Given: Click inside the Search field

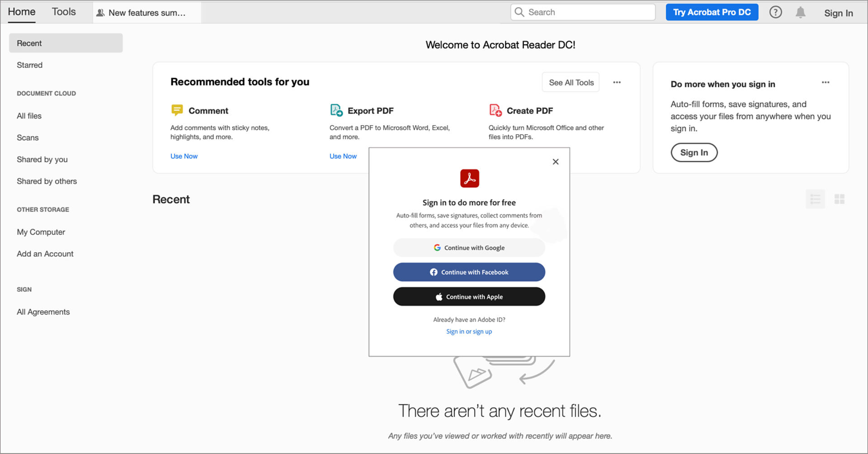Looking at the screenshot, I should (x=583, y=12).
